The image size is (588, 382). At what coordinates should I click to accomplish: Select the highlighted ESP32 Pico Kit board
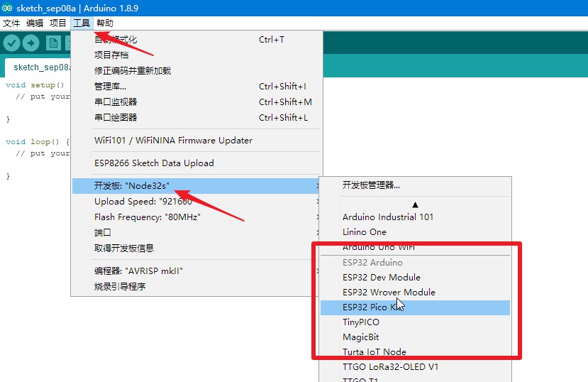pyautogui.click(x=415, y=307)
